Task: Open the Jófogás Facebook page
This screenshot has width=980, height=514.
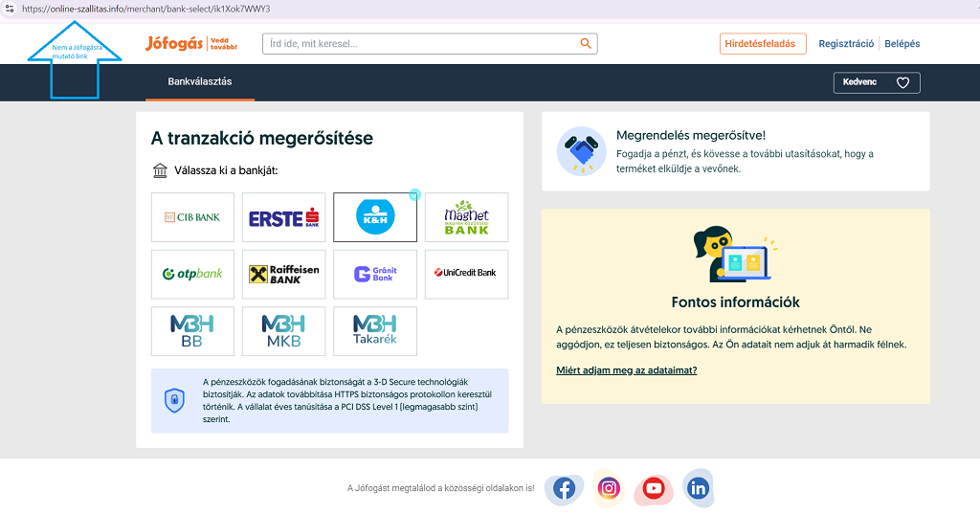Action: click(x=564, y=489)
